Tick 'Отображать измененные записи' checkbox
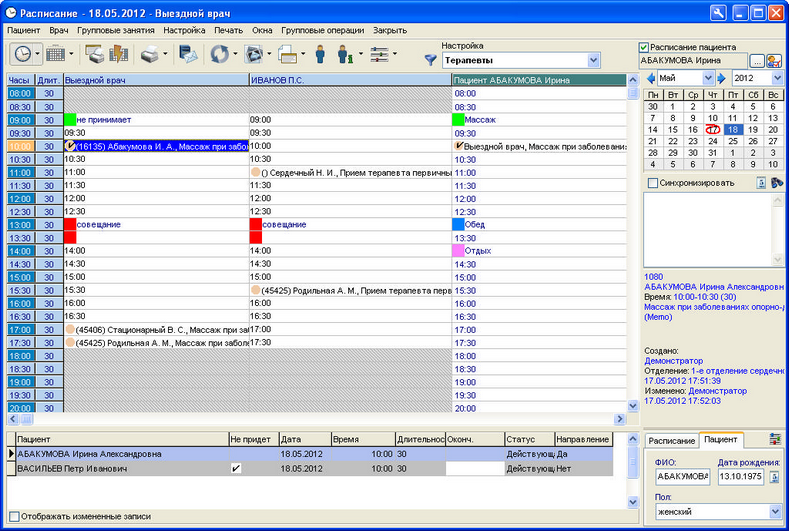Screen dimensions: 789x531 [x=15, y=516]
